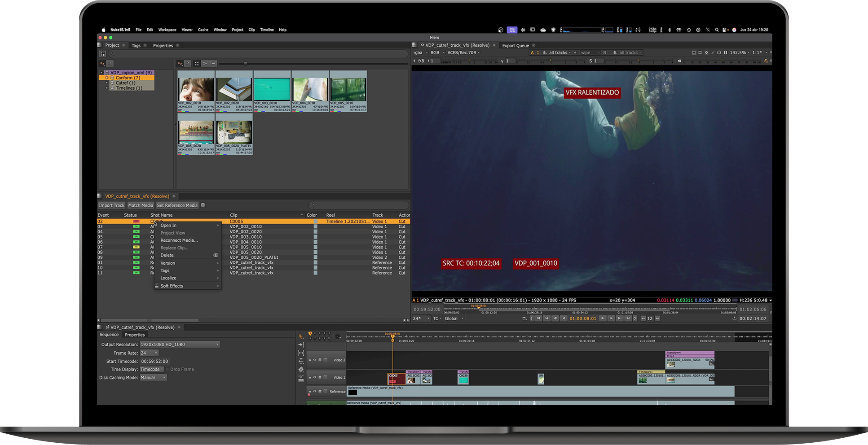Open the ACES/Rec.709 colorspace dropdown
The width and height of the screenshot is (868, 445).
point(463,52)
